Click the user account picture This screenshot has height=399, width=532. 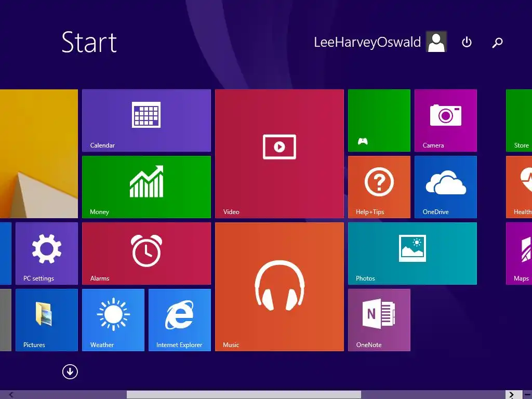[436, 42]
